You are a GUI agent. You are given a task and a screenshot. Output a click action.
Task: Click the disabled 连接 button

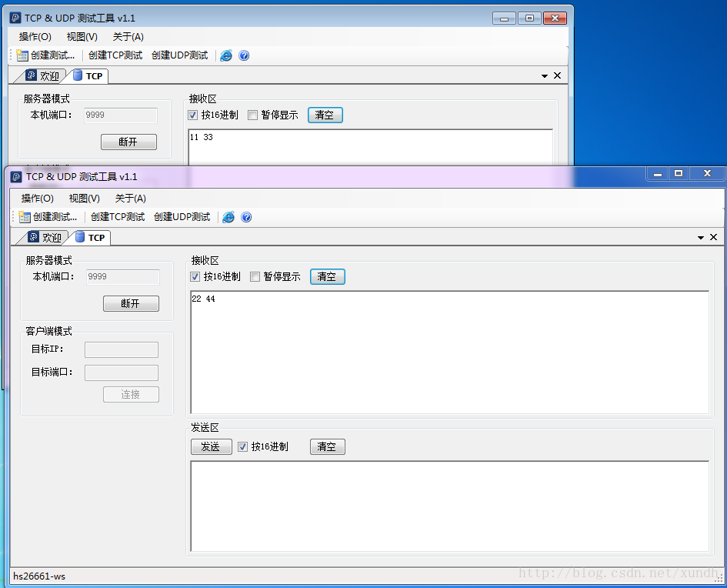(x=131, y=394)
